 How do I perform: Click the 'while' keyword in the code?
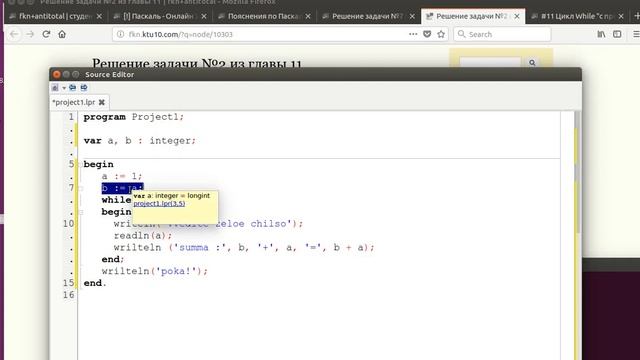coord(116,200)
